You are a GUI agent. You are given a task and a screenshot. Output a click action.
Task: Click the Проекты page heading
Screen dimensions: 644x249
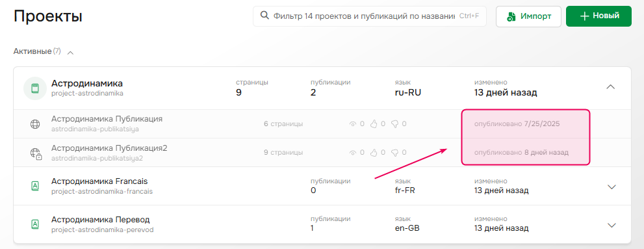(x=48, y=16)
